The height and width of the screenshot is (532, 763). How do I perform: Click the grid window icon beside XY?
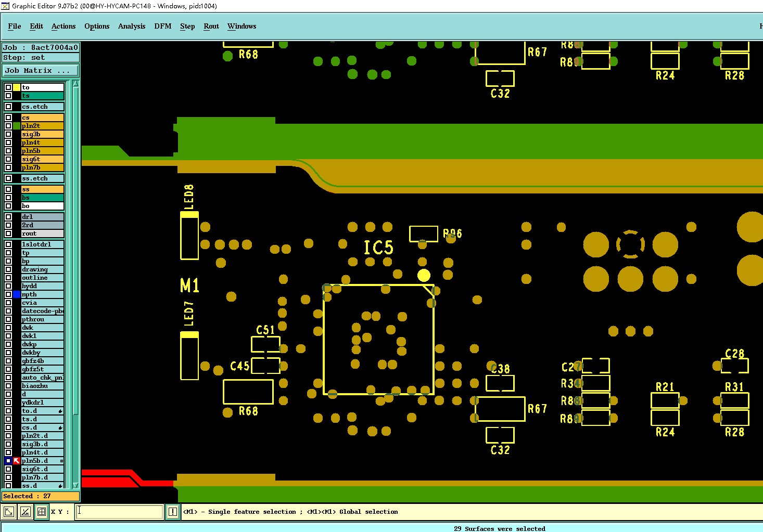point(42,512)
